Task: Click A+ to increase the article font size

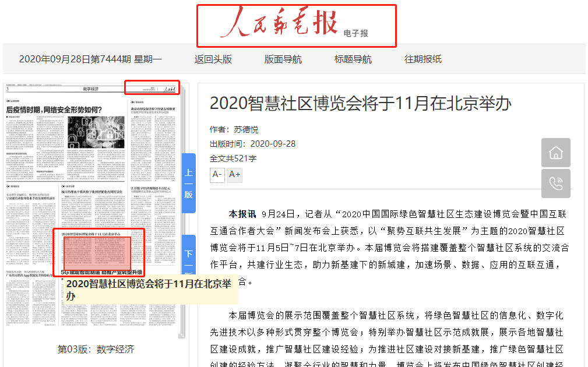Action: tap(234, 175)
